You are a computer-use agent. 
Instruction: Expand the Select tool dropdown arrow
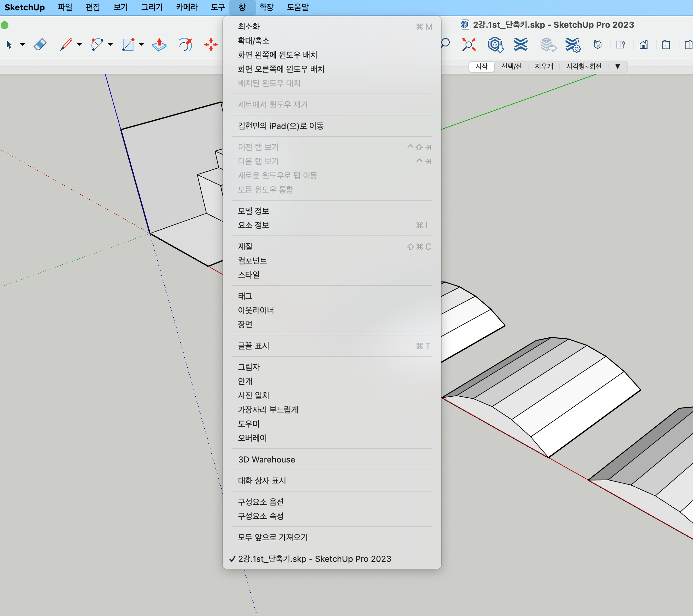pos(22,45)
